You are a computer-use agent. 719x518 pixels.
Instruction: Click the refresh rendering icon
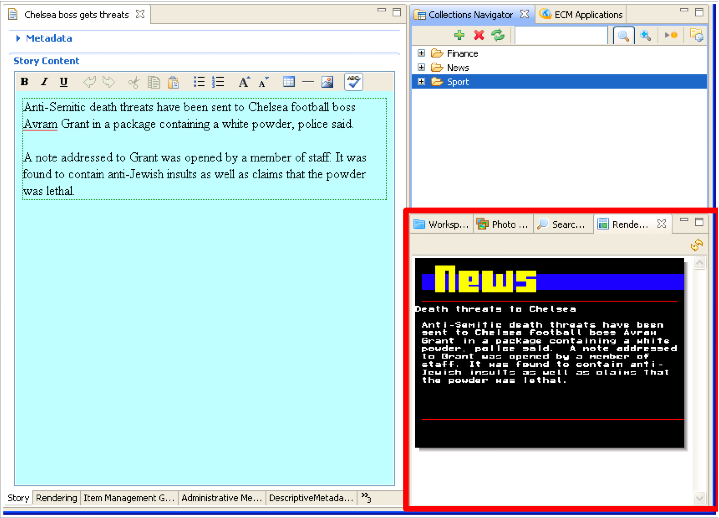697,245
